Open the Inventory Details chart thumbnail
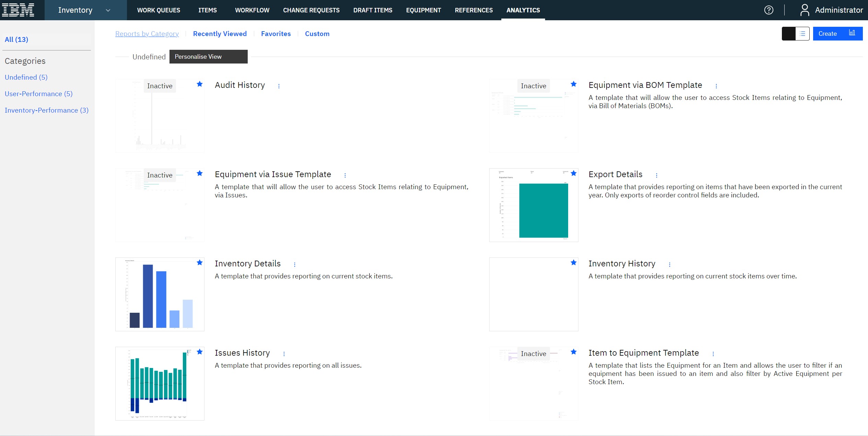The width and height of the screenshot is (868, 436). [x=160, y=294]
